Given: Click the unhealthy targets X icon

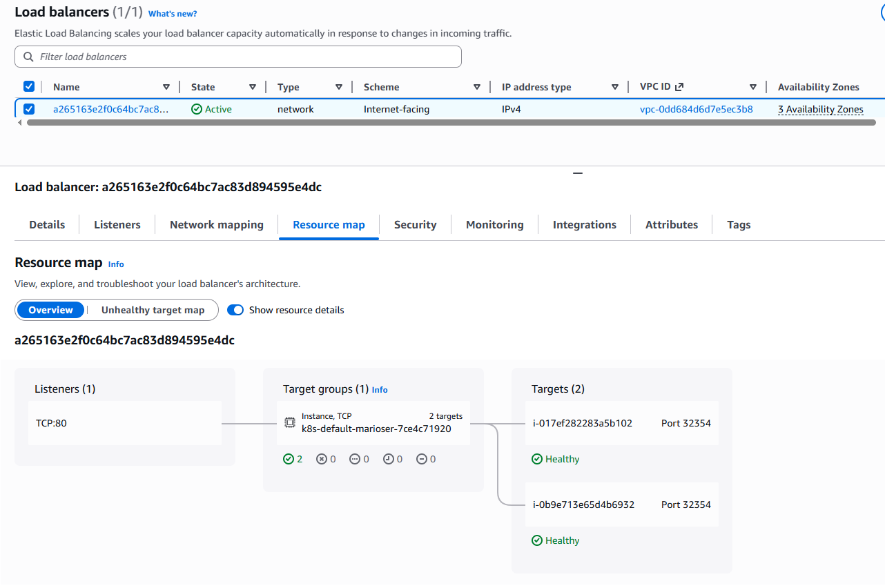Looking at the screenshot, I should [322, 459].
